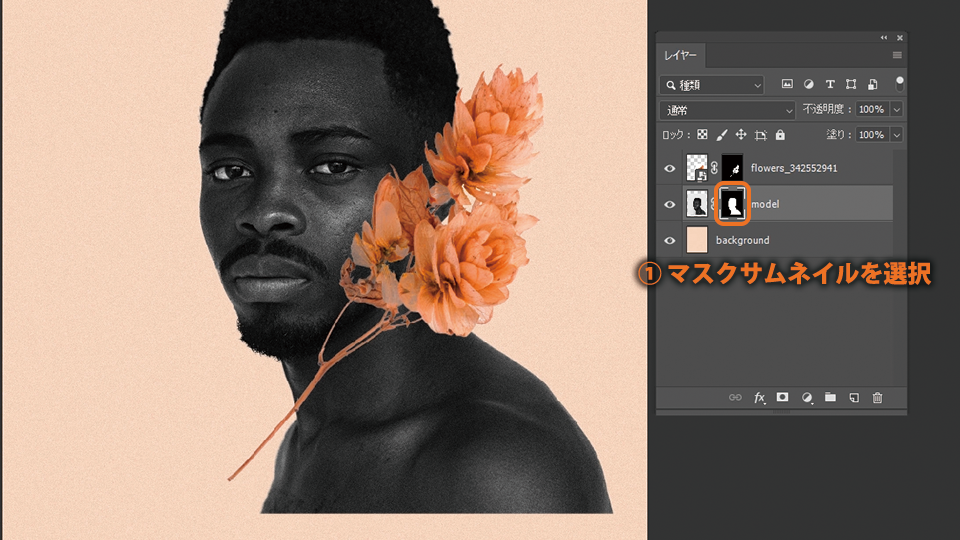This screenshot has width=960, height=540.
Task: Filter layers by smart objects icon
Action: pos(872,84)
